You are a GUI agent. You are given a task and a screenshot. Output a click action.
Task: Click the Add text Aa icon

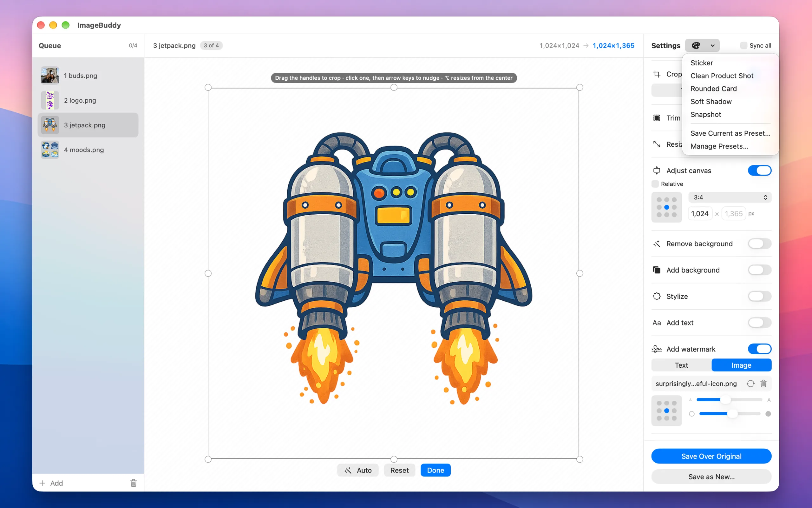click(657, 323)
